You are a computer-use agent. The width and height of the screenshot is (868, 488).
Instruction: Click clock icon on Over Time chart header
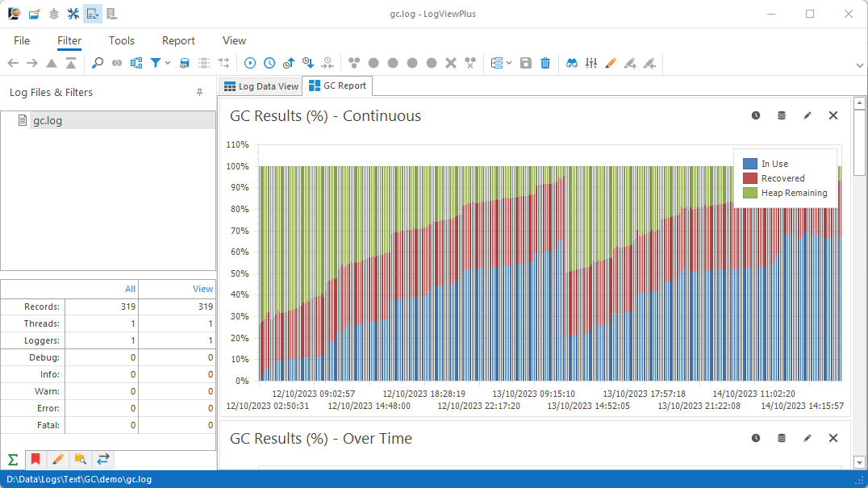[x=756, y=438]
